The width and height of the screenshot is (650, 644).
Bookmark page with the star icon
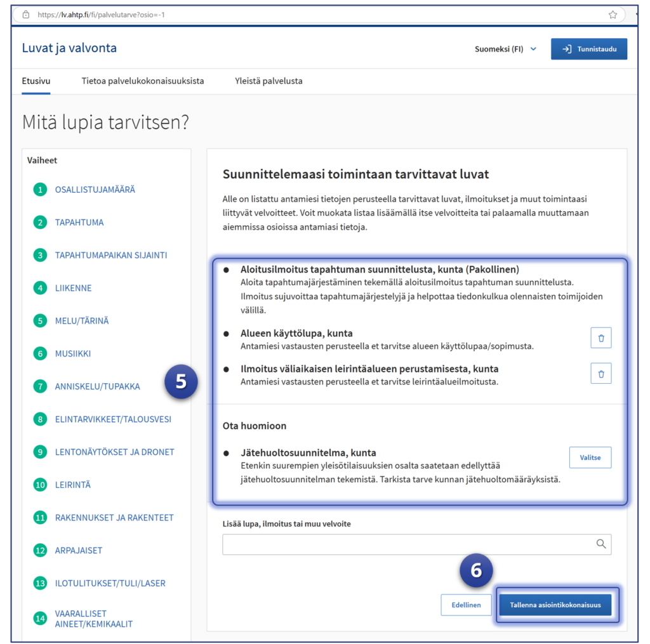[613, 14]
